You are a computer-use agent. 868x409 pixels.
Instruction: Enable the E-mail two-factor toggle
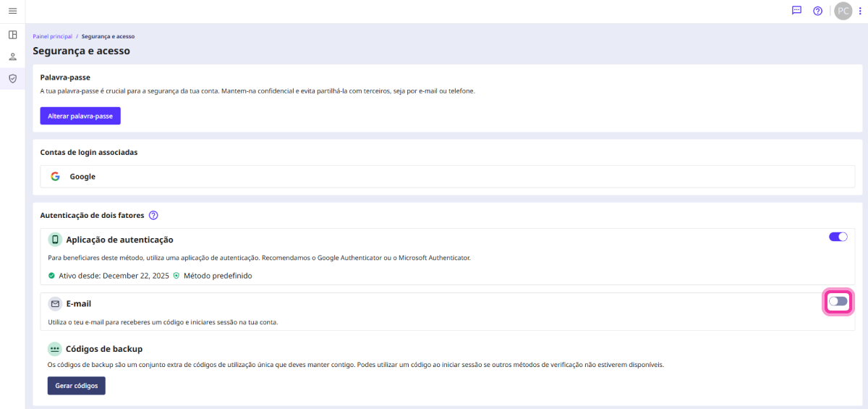[x=838, y=301]
